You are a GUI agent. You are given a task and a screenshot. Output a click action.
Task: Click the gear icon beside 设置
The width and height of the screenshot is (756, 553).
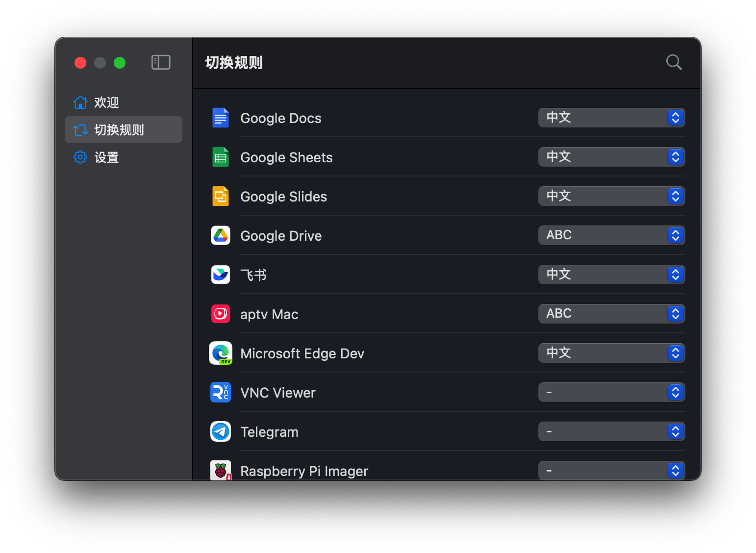coord(80,157)
